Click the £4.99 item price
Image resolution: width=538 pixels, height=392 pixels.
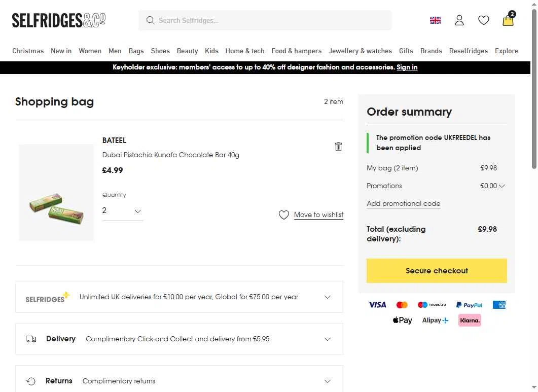coord(113,170)
